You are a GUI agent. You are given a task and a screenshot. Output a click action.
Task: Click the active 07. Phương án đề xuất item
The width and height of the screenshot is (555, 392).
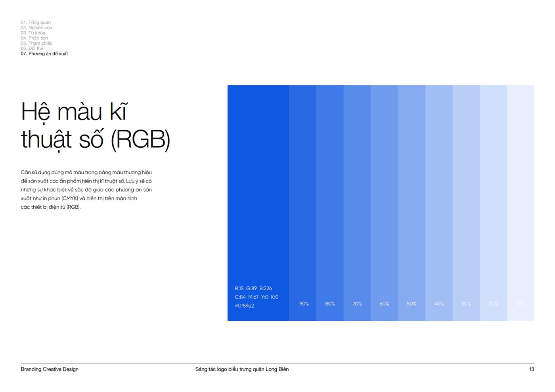coord(44,53)
